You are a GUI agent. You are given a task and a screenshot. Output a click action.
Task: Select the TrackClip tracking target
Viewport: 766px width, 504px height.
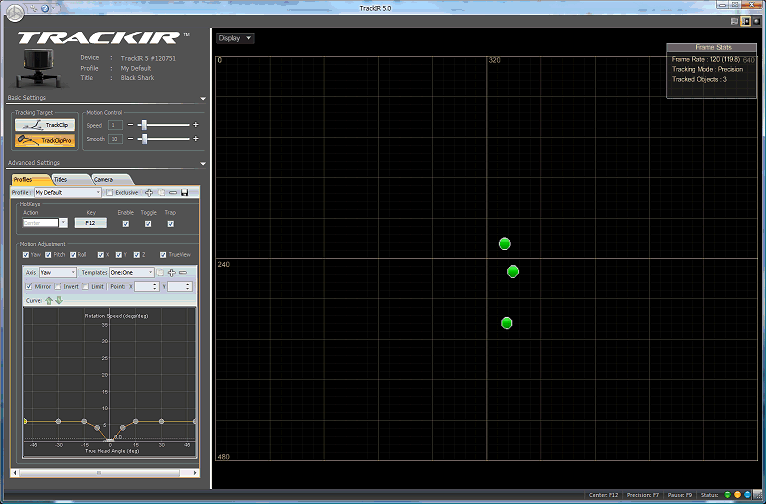point(45,125)
